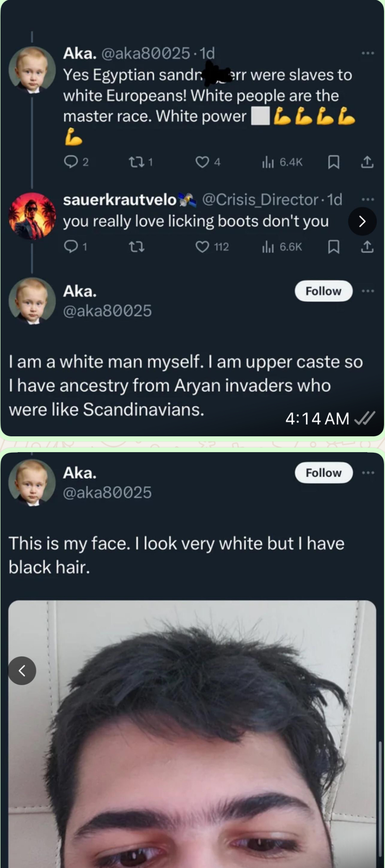Reply to sauerkrautvelo's tweet
Viewport: 385px width, 868px height.
pyautogui.click(x=71, y=246)
